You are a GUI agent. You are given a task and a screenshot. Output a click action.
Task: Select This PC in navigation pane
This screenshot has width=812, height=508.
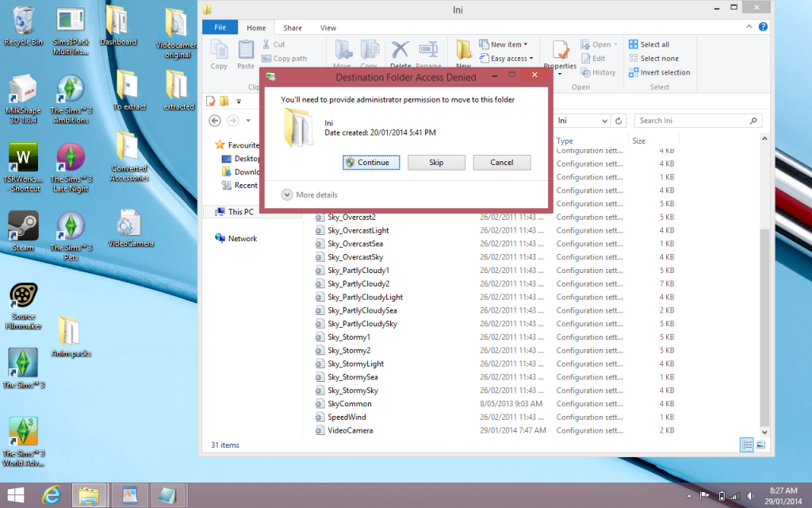(241, 211)
